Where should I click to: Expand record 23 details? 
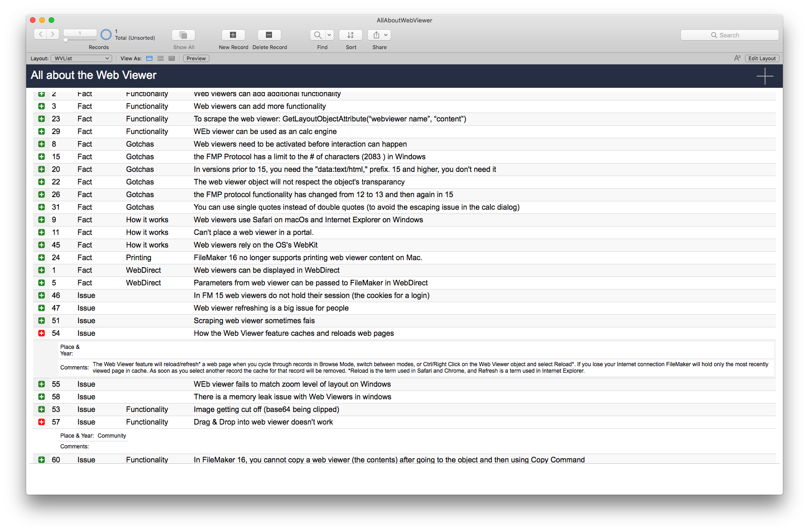pos(42,119)
